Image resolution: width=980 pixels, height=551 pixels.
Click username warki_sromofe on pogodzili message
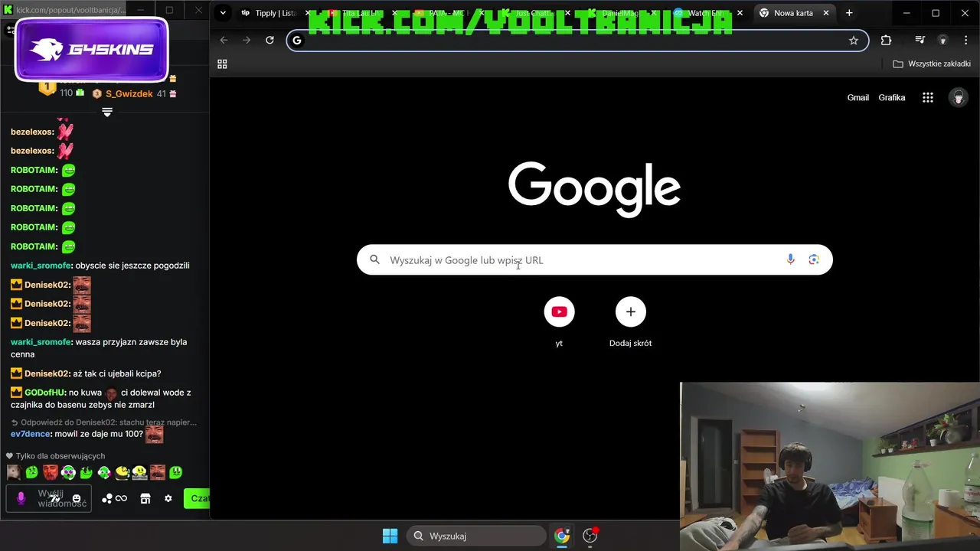tap(41, 266)
